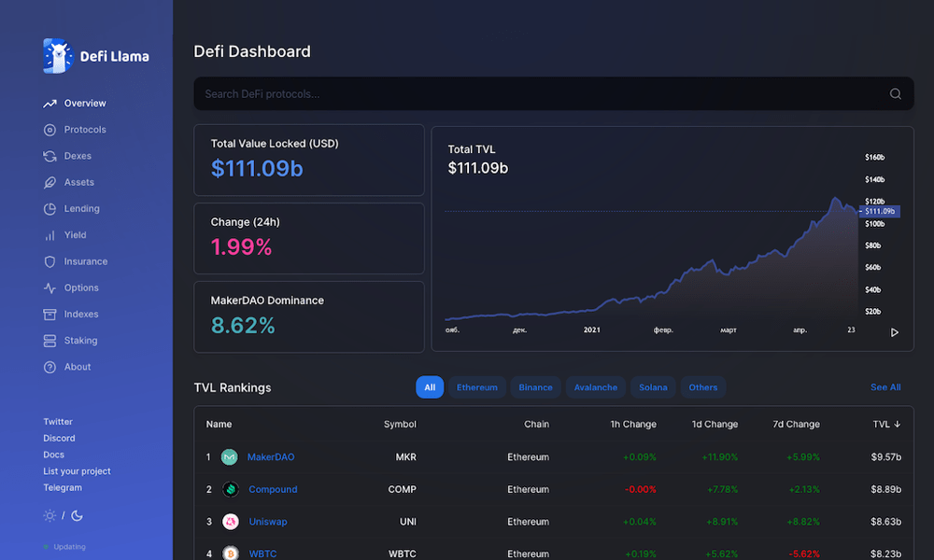Open the MakerDAO protocol name link
This screenshot has height=560, width=934.
click(271, 457)
